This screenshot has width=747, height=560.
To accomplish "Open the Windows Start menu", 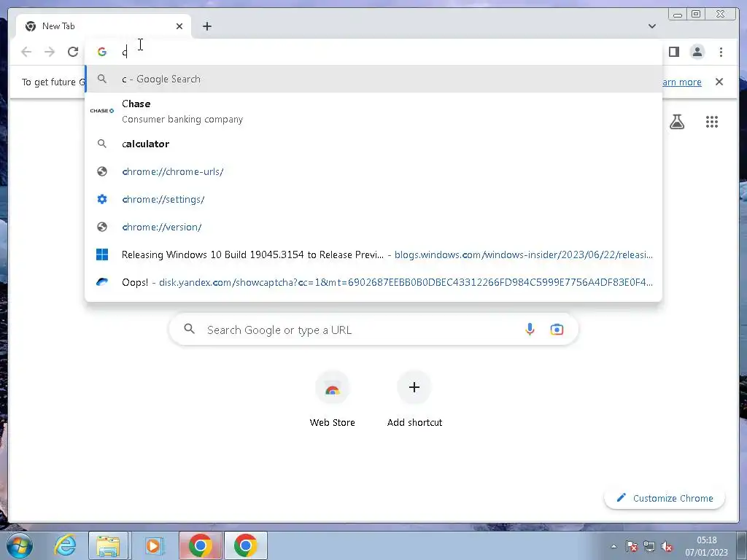I will click(20, 545).
